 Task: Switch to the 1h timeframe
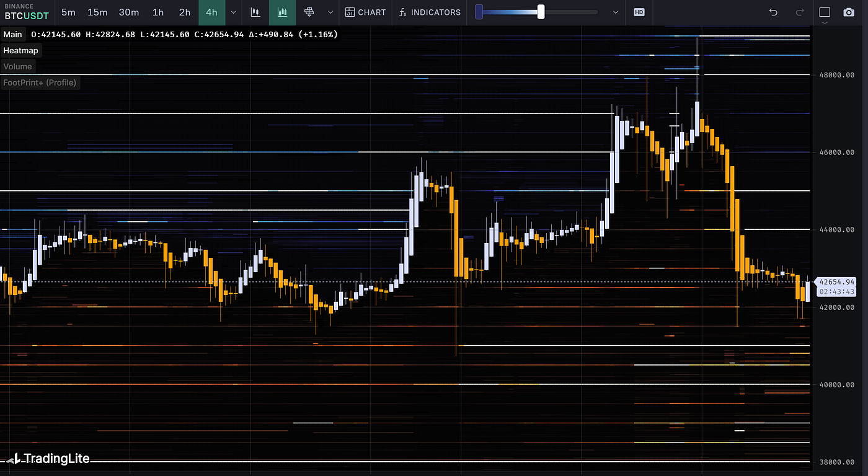coord(158,12)
